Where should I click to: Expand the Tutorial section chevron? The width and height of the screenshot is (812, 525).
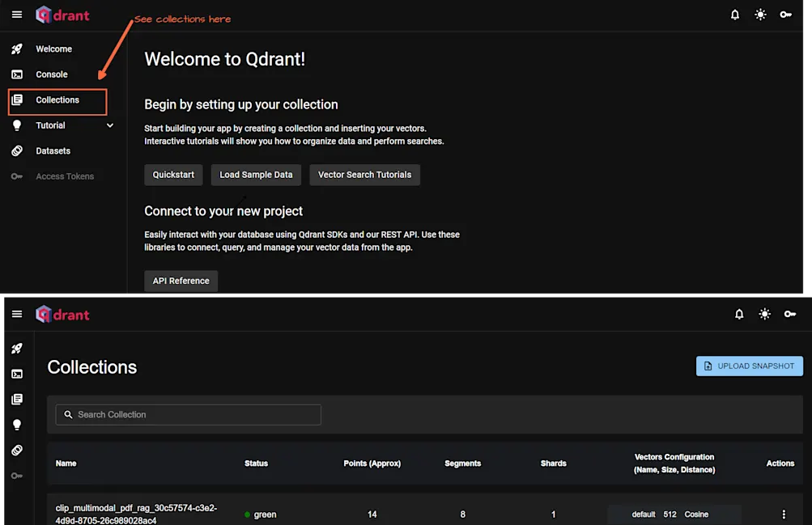point(109,125)
